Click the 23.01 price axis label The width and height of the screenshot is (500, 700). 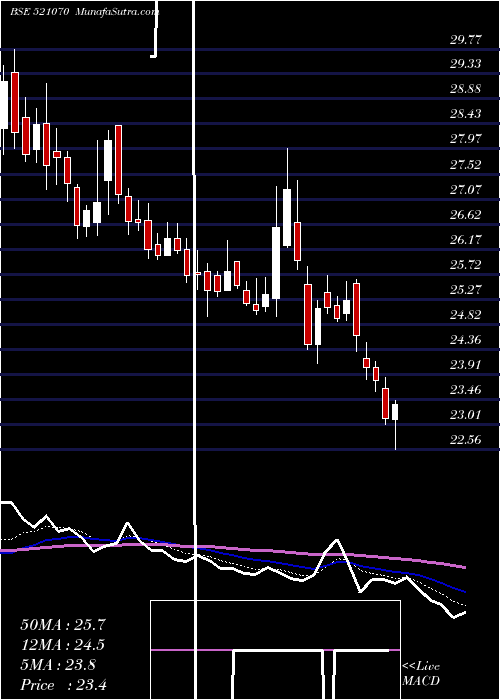pyautogui.click(x=466, y=416)
